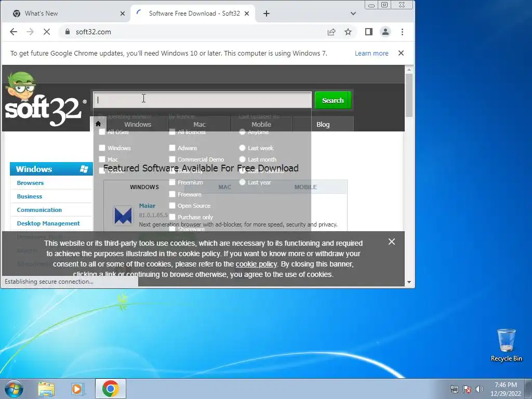Click the taskbar clock showing 7:46 PM
Viewport: 532px width, 399px height.
[506, 389]
